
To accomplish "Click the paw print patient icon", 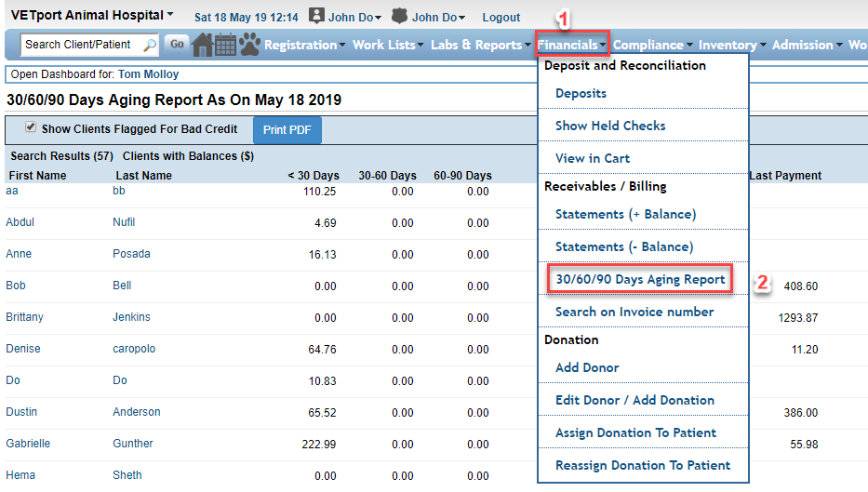I will (249, 45).
